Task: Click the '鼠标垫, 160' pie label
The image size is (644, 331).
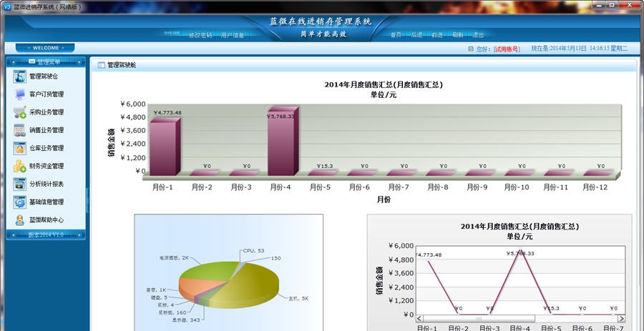Action: [172, 312]
